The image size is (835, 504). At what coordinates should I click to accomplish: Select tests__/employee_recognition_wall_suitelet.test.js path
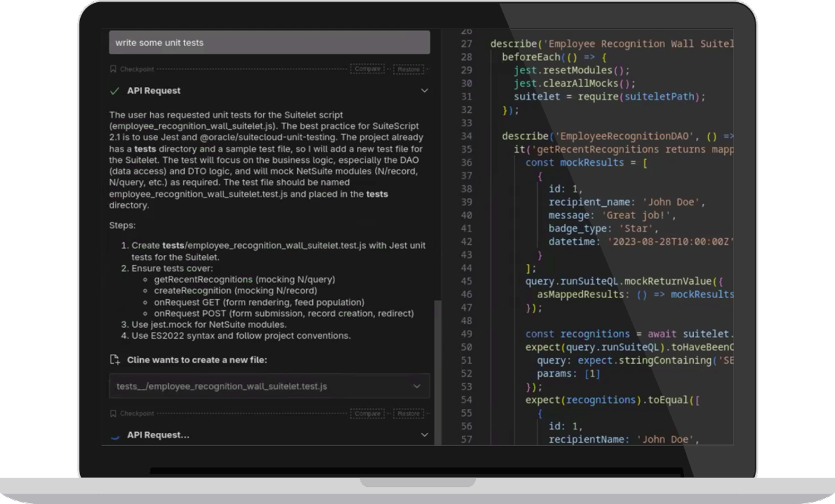tap(222, 386)
